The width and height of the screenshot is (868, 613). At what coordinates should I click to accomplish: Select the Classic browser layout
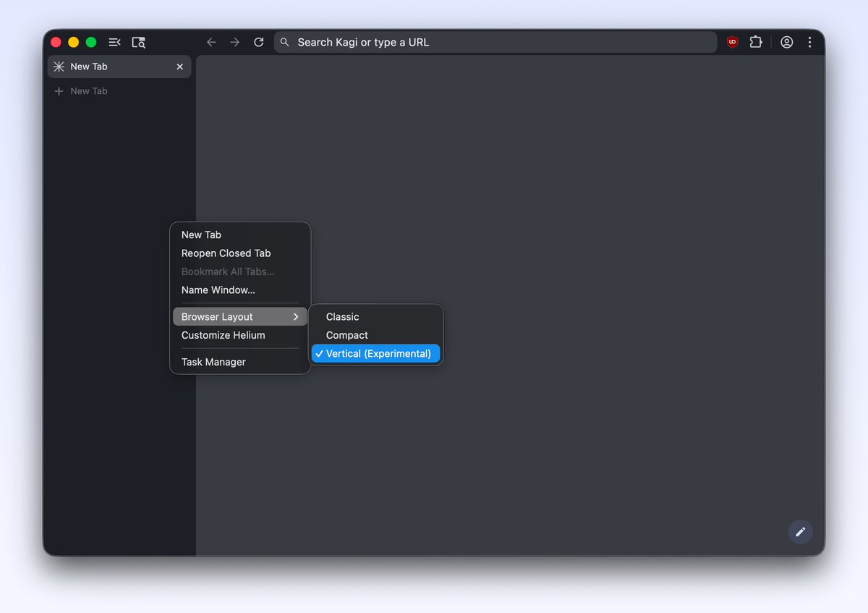point(376,317)
